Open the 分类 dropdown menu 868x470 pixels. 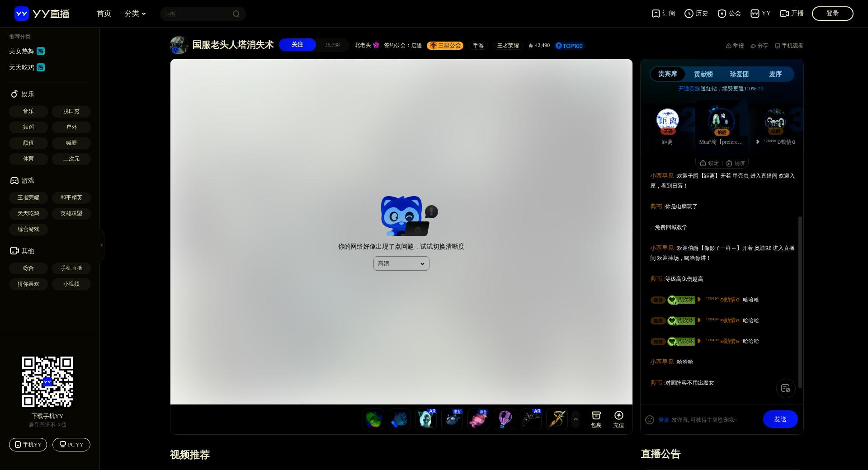point(135,14)
